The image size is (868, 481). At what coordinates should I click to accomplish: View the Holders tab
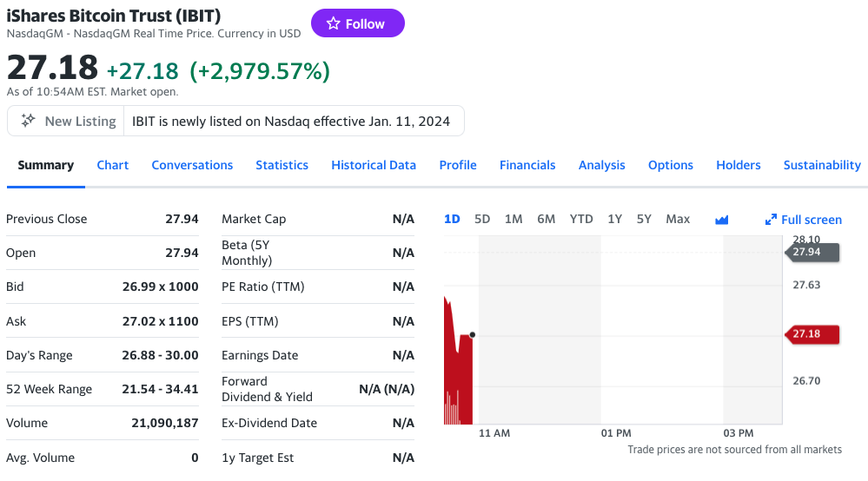pos(739,165)
